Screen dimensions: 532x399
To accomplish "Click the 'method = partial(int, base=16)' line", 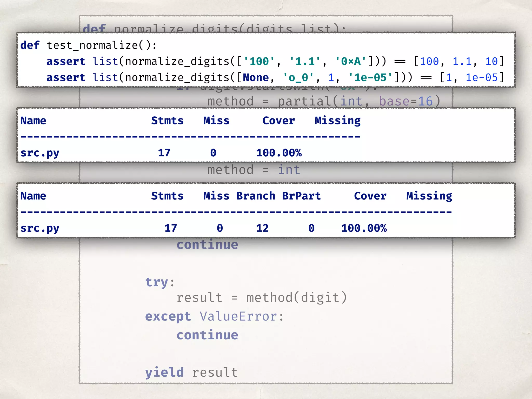I will 324,101.
